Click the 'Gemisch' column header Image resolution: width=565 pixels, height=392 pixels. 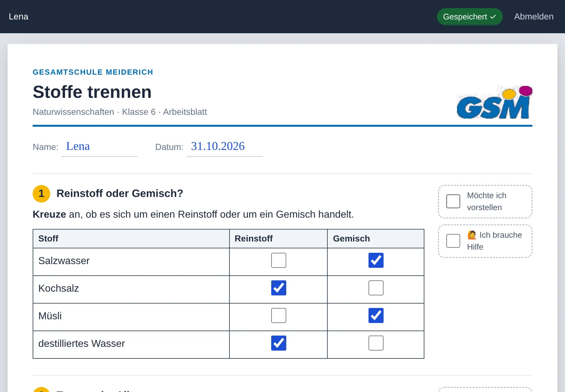point(376,239)
